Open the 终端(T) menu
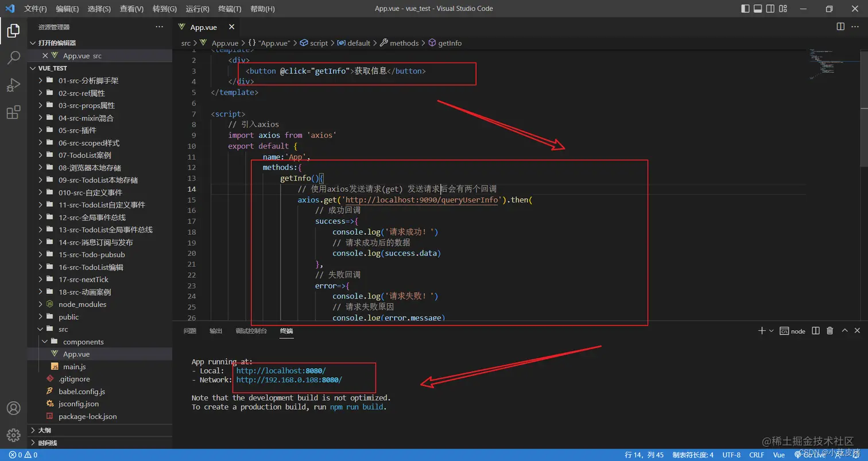 point(230,9)
